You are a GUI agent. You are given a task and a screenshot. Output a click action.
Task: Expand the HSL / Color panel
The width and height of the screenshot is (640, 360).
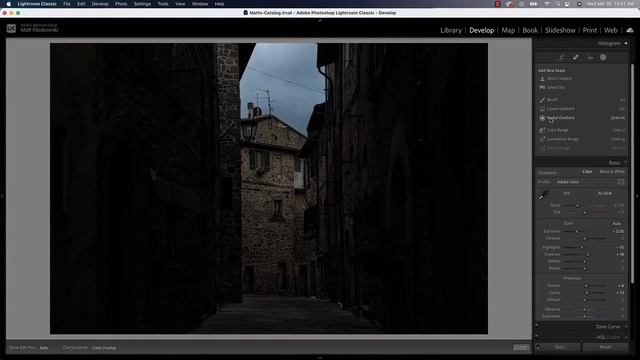pyautogui.click(x=608, y=337)
